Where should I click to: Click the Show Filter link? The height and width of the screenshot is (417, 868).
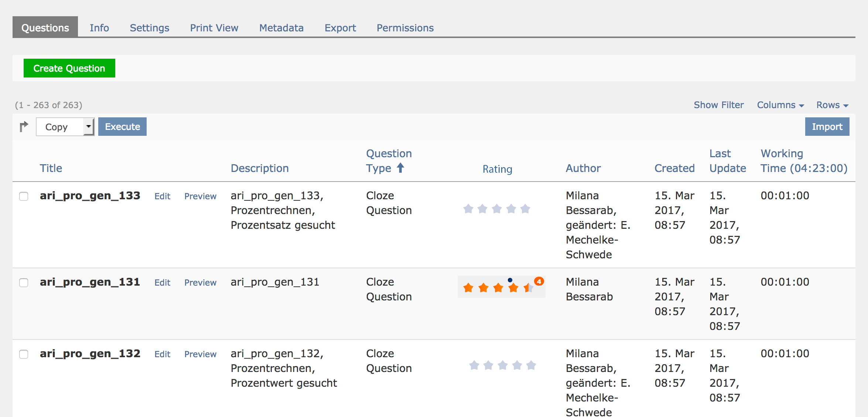(718, 105)
